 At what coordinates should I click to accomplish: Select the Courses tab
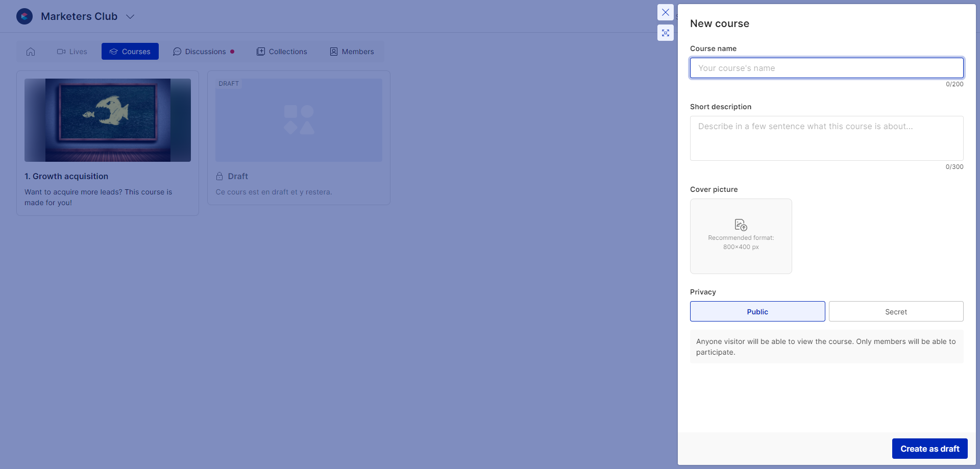[x=130, y=52]
